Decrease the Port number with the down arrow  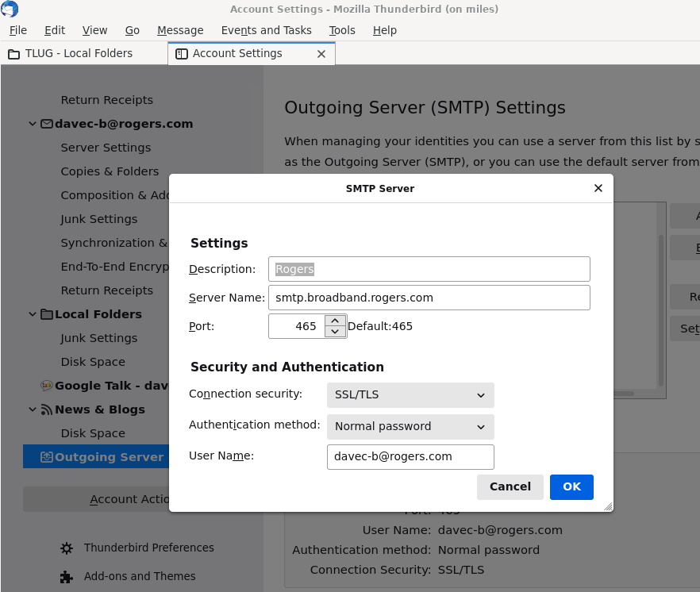pyautogui.click(x=335, y=332)
